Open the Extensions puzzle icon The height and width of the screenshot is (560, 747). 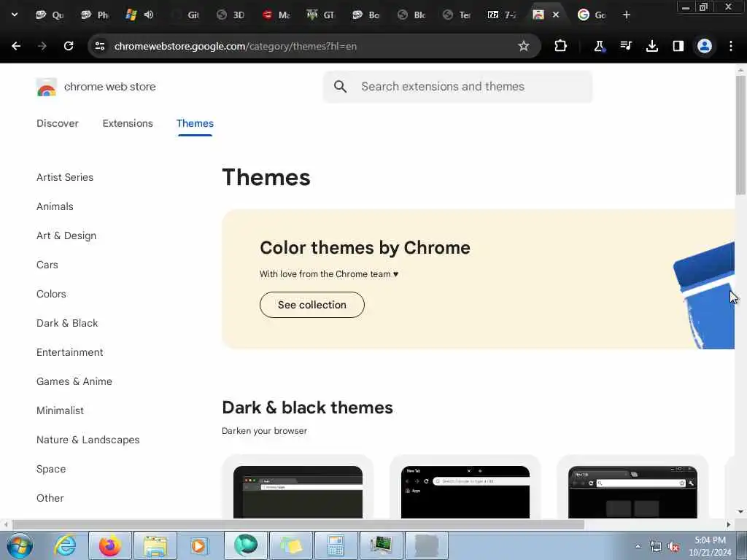(561, 46)
